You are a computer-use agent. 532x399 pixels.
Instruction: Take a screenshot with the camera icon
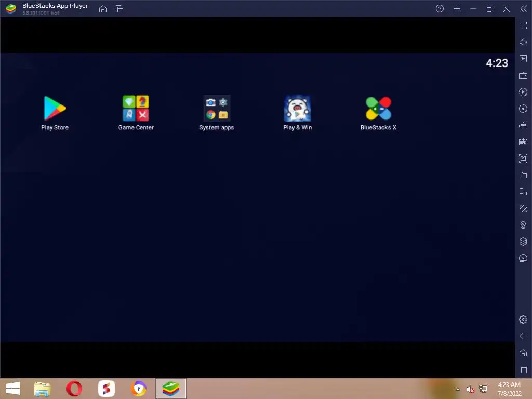pyautogui.click(x=523, y=158)
